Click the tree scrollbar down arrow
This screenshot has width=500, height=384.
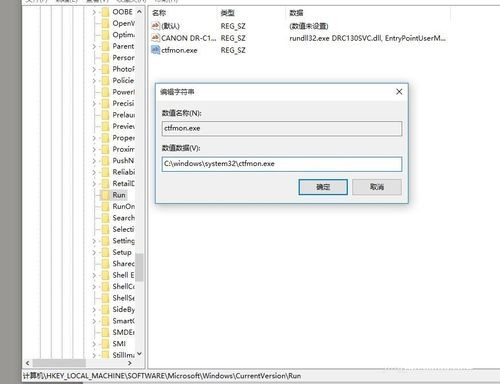click(x=139, y=354)
